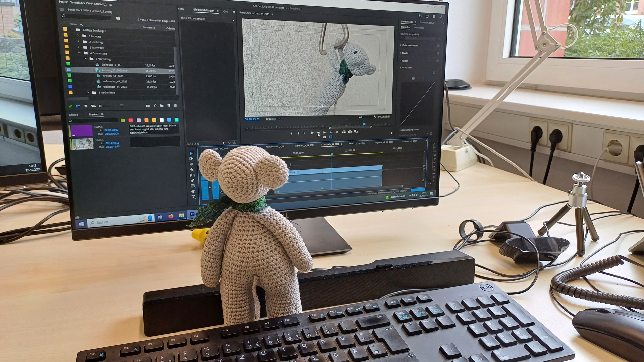The height and width of the screenshot is (362, 644).
Task: Select the Pen tool
Action: click(x=193, y=180)
